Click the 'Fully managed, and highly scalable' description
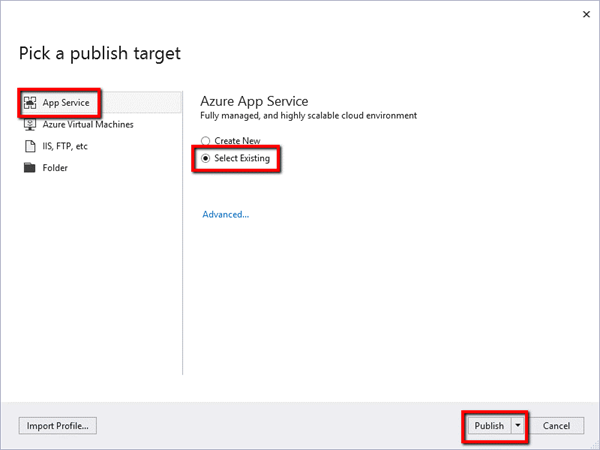This screenshot has height=450, width=600. click(x=308, y=116)
